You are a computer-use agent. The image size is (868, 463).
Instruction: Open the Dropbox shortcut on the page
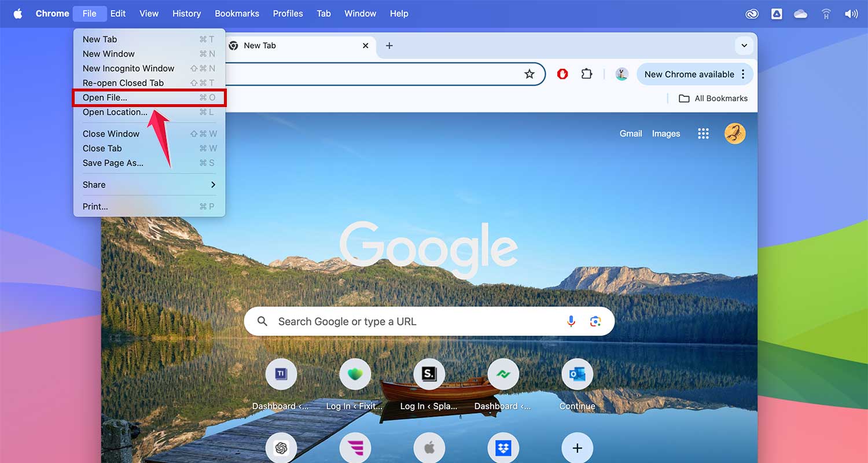[503, 447]
